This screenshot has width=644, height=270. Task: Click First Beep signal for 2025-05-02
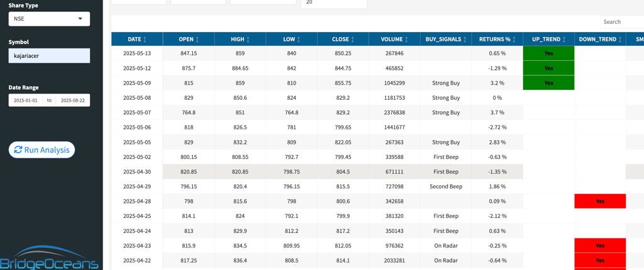pyautogui.click(x=446, y=157)
